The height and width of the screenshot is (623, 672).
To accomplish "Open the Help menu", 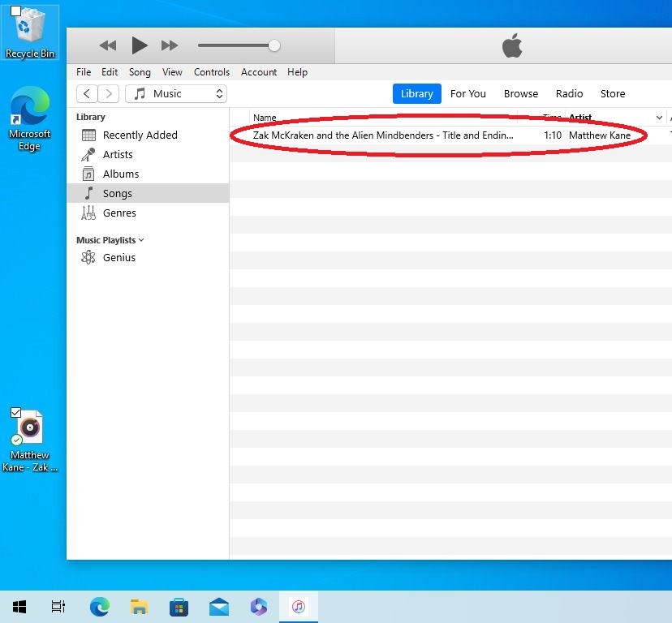I will 297,72.
